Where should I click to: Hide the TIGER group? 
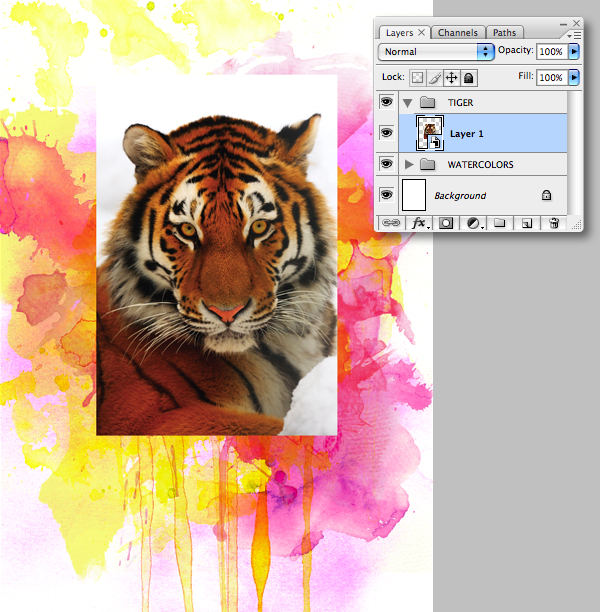[386, 102]
